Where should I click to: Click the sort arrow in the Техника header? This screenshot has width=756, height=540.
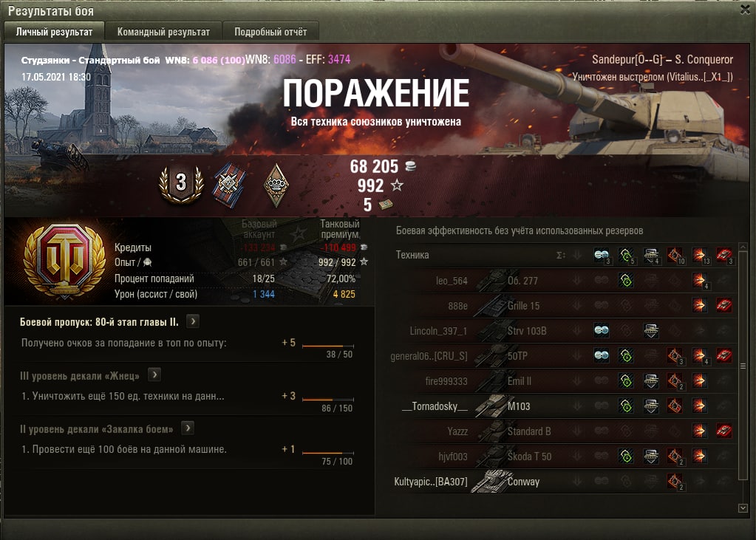tap(577, 255)
